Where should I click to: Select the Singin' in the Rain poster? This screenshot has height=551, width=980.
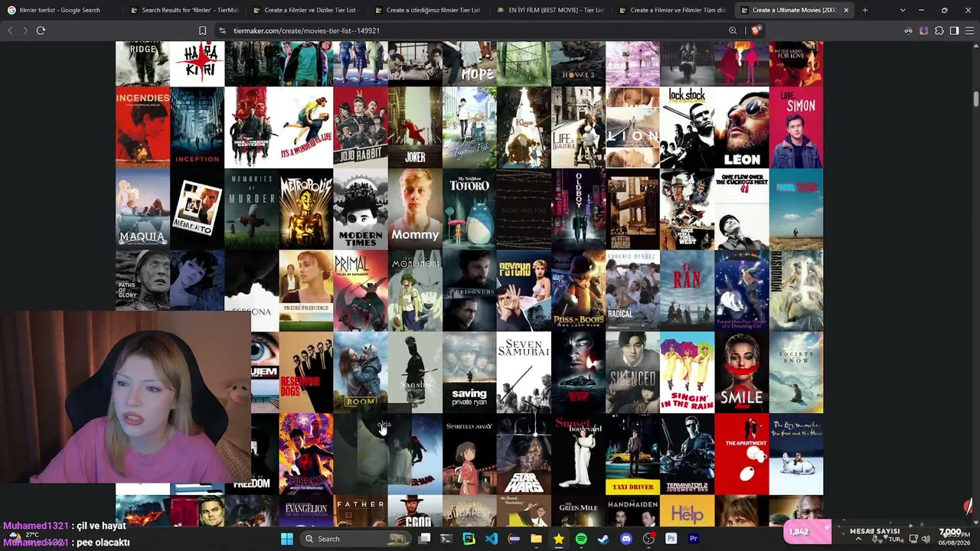coord(687,373)
